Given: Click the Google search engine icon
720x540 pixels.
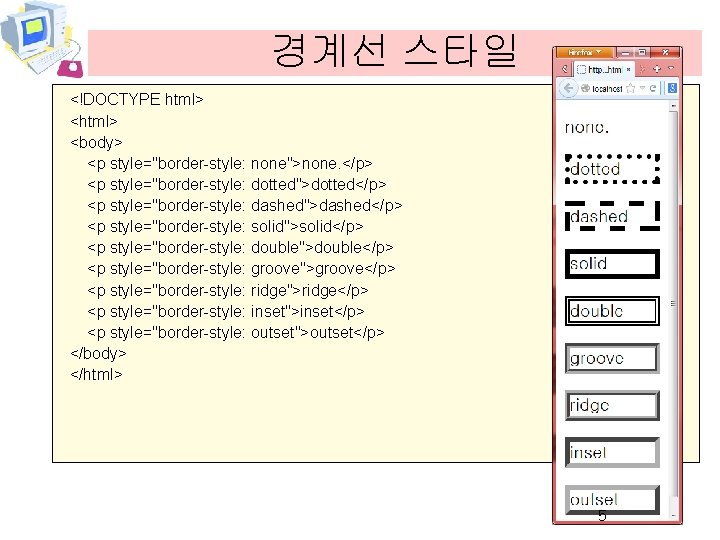Looking at the screenshot, I should click(672, 88).
